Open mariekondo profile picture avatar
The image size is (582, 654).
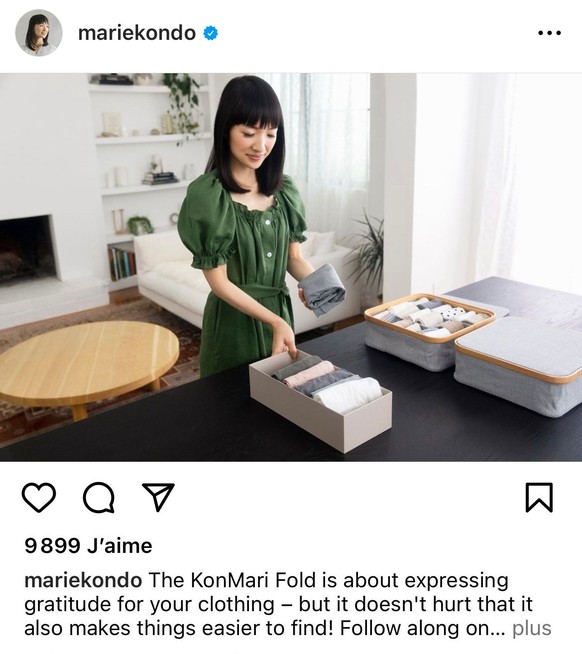pyautogui.click(x=39, y=33)
